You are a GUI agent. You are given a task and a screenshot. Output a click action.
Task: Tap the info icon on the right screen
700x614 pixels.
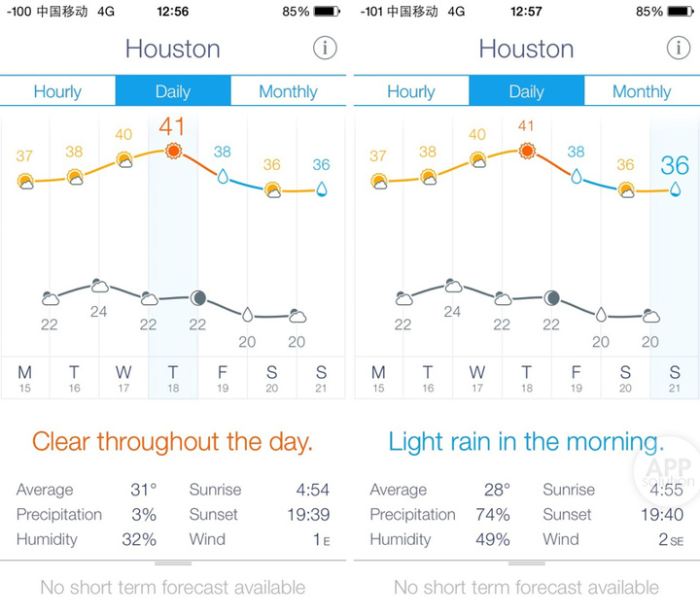pyautogui.click(x=678, y=48)
